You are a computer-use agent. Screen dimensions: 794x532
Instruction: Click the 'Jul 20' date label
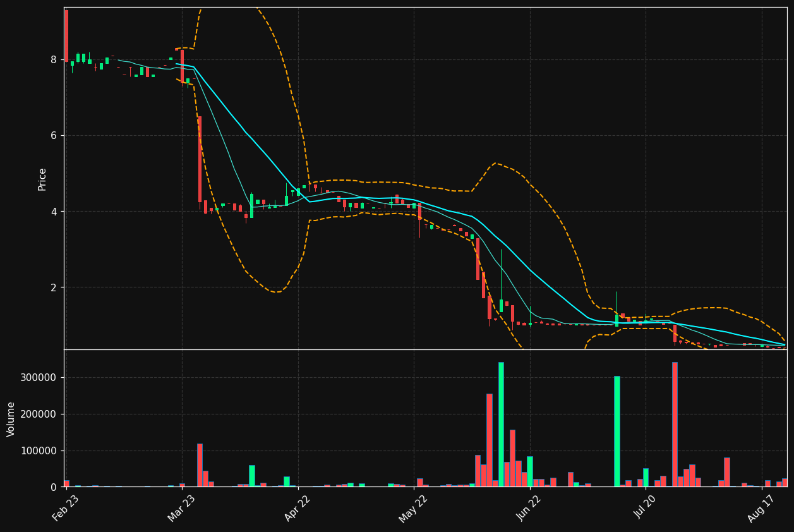tap(645, 509)
